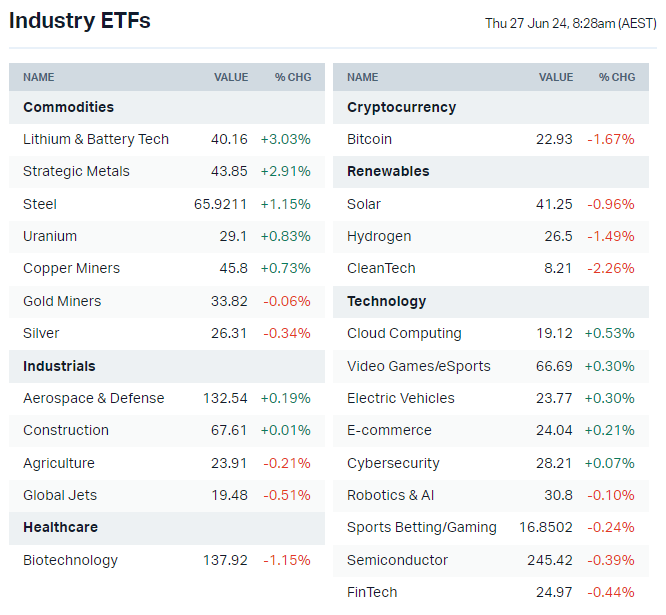Select the Bitcoin ETF entry
The height and width of the screenshot is (615, 666).
coord(369,139)
